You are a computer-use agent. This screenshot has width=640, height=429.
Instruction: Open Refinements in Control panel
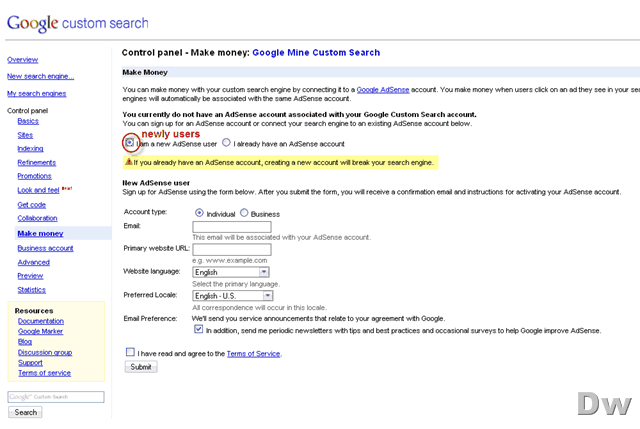coord(36,162)
